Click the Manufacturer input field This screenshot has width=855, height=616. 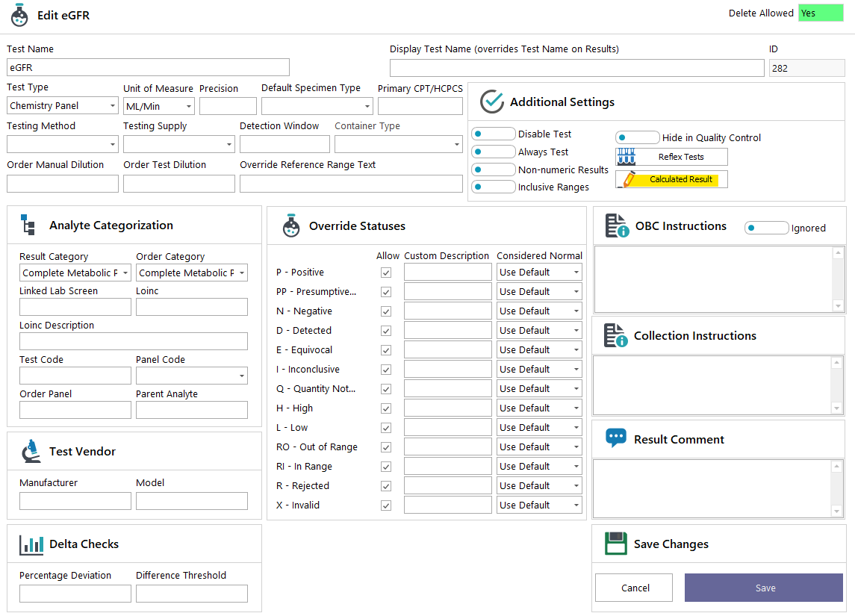pyautogui.click(x=75, y=501)
